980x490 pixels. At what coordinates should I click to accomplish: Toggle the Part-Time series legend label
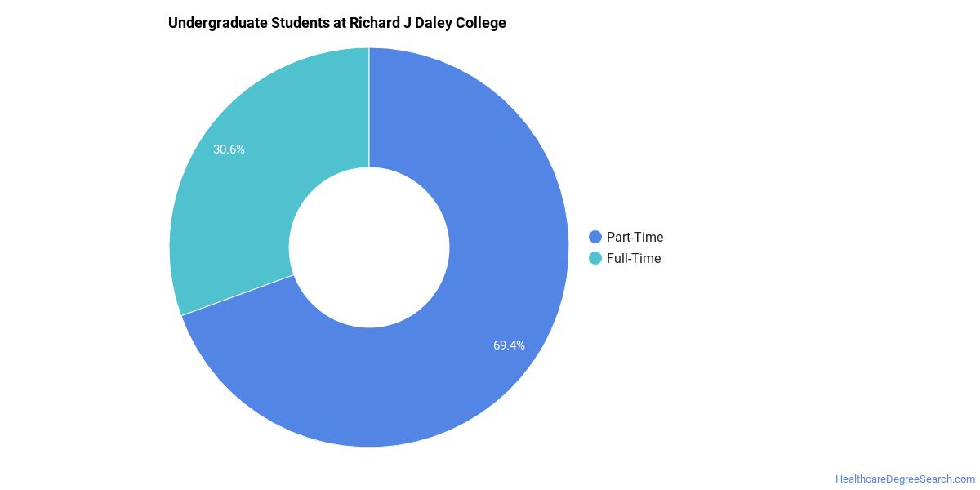[x=635, y=237]
